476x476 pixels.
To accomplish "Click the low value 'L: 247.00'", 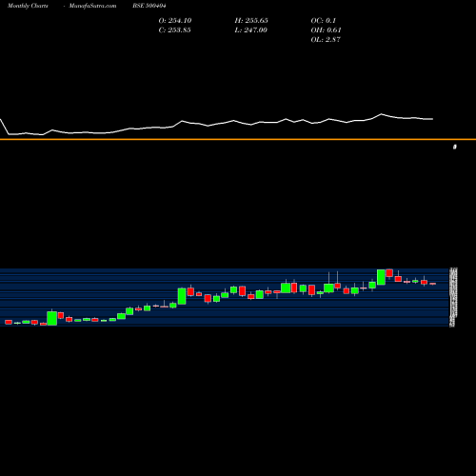I will (250, 30).
